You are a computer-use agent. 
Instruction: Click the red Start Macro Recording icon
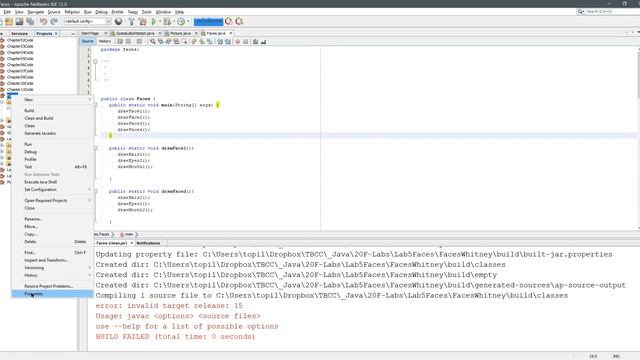(x=238, y=41)
